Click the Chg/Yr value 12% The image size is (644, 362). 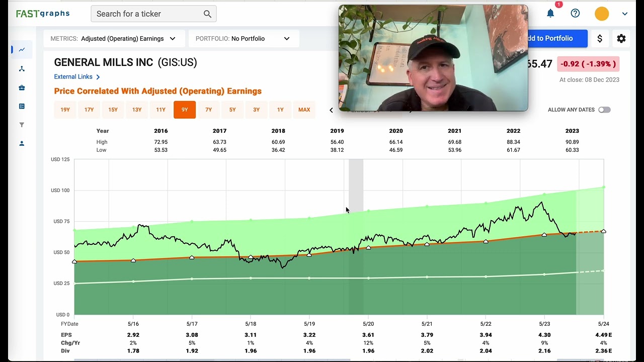pyautogui.click(x=368, y=343)
